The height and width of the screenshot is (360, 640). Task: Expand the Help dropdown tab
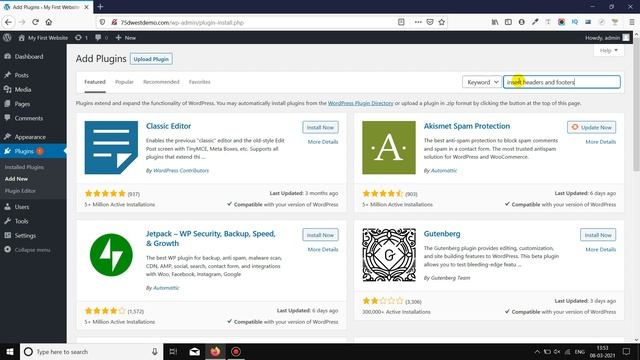pos(609,51)
